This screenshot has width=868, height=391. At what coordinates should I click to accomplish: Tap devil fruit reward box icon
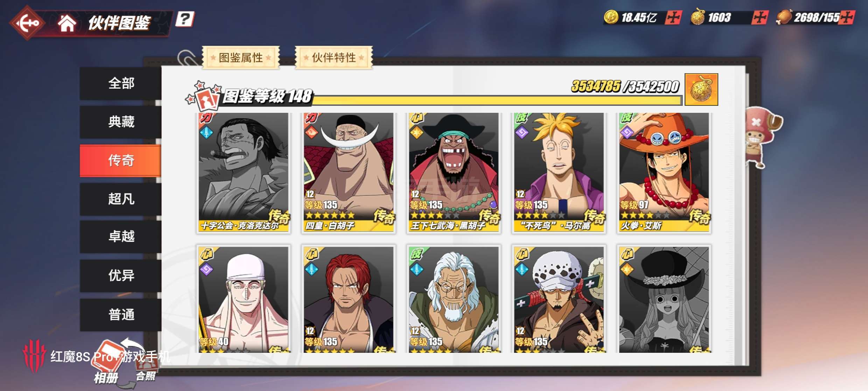point(701,89)
